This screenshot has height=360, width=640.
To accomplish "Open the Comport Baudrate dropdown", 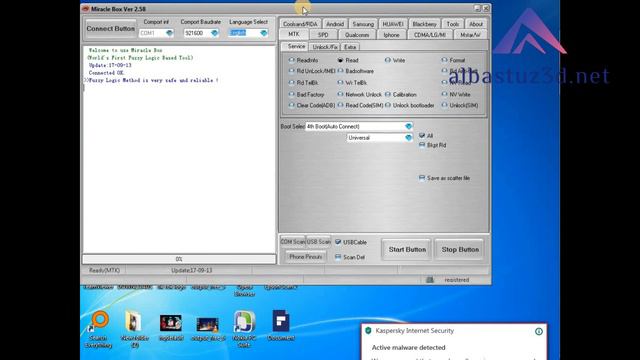I will pos(215,33).
